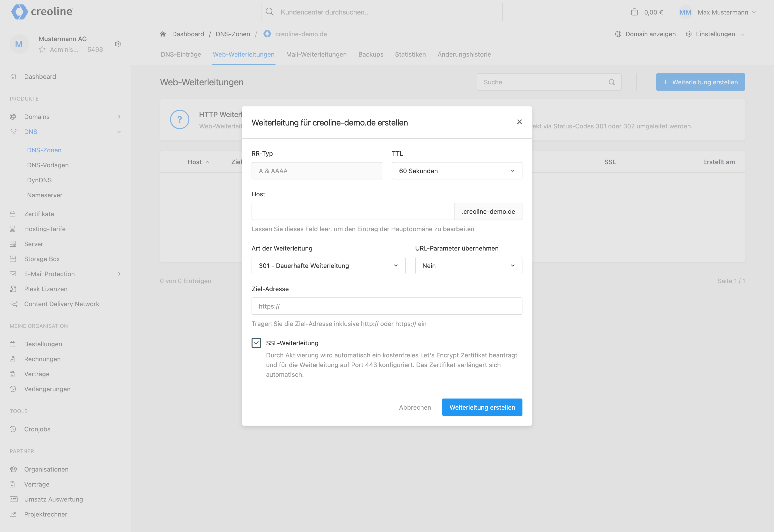Click the DNS wifi icon in sidebar
Image resolution: width=774 pixels, height=532 pixels.
13,132
